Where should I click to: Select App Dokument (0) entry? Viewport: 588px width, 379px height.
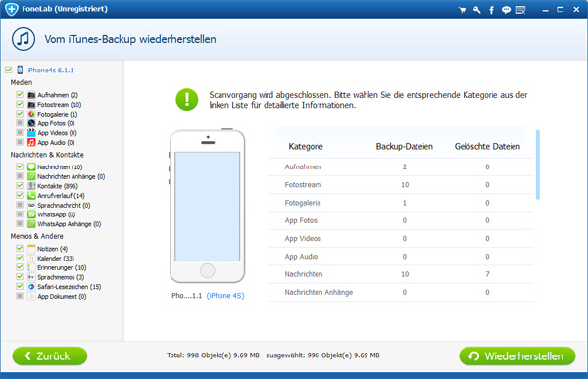point(62,296)
